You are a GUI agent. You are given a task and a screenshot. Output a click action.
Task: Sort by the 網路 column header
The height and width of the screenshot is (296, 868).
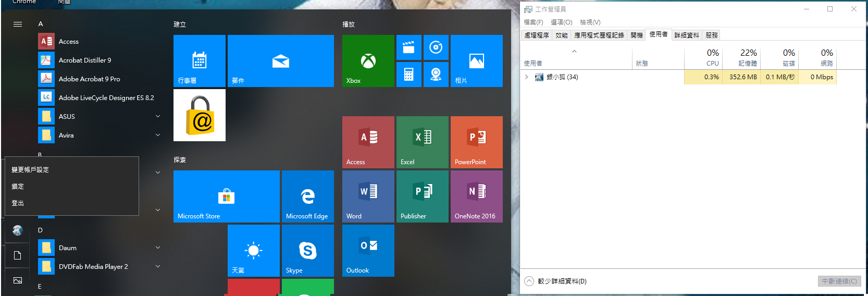pyautogui.click(x=817, y=58)
